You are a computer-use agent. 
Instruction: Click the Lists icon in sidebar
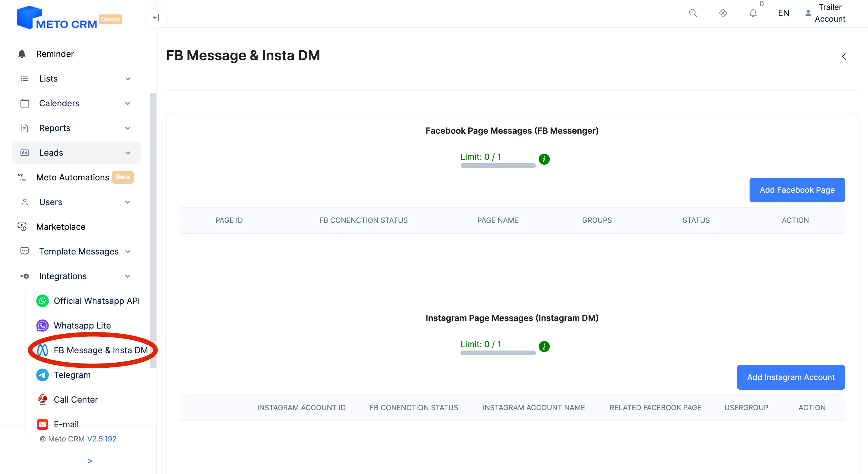25,78
